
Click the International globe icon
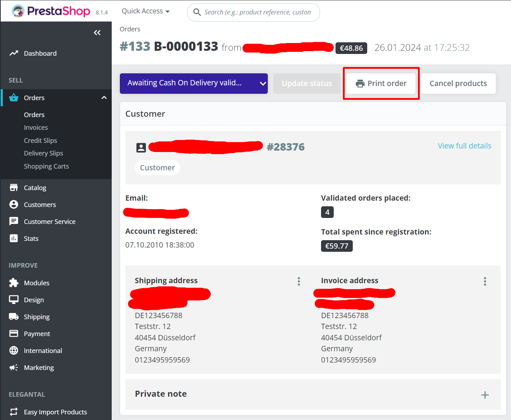pos(14,351)
